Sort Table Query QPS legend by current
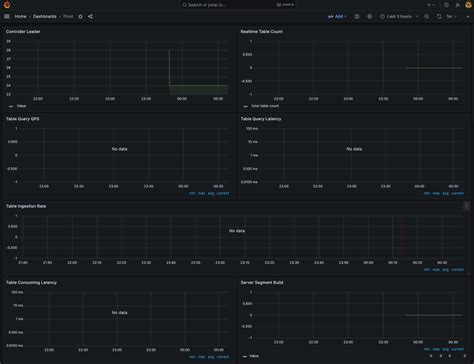Image resolution: width=474 pixels, height=364 pixels. (223, 193)
